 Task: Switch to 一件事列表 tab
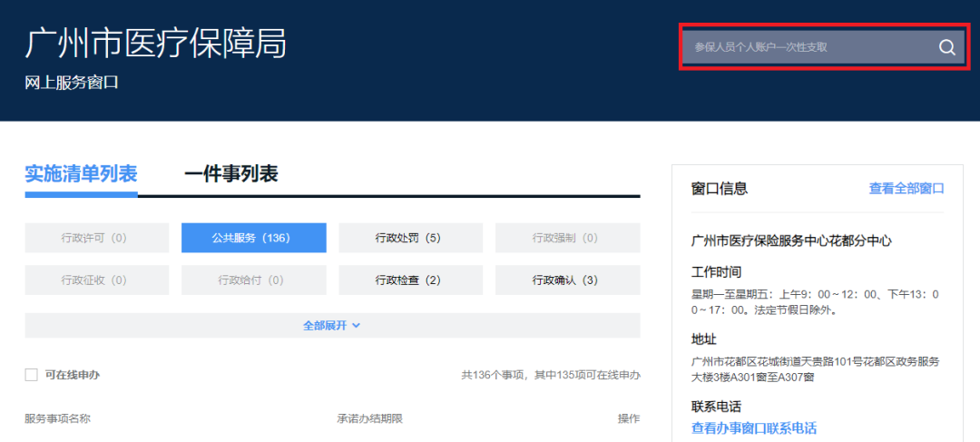point(230,174)
